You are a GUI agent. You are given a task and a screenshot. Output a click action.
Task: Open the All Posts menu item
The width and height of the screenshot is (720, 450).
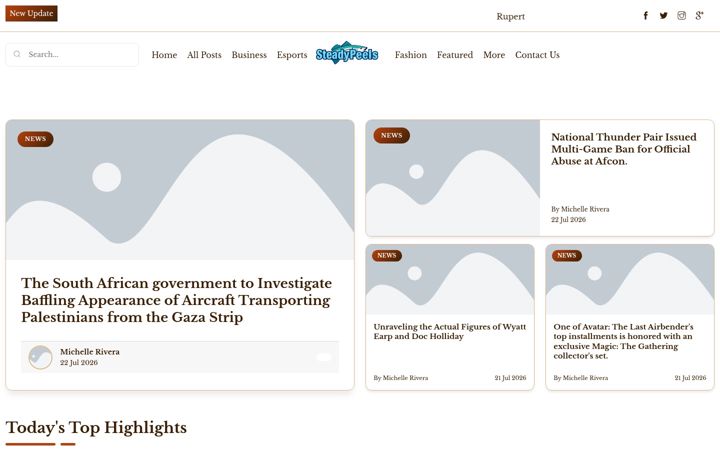[x=204, y=55]
